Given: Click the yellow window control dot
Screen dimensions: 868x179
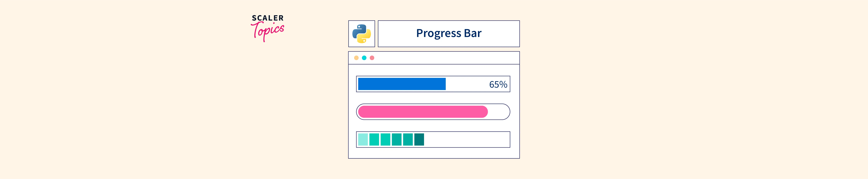Looking at the screenshot, I should [x=356, y=58].
